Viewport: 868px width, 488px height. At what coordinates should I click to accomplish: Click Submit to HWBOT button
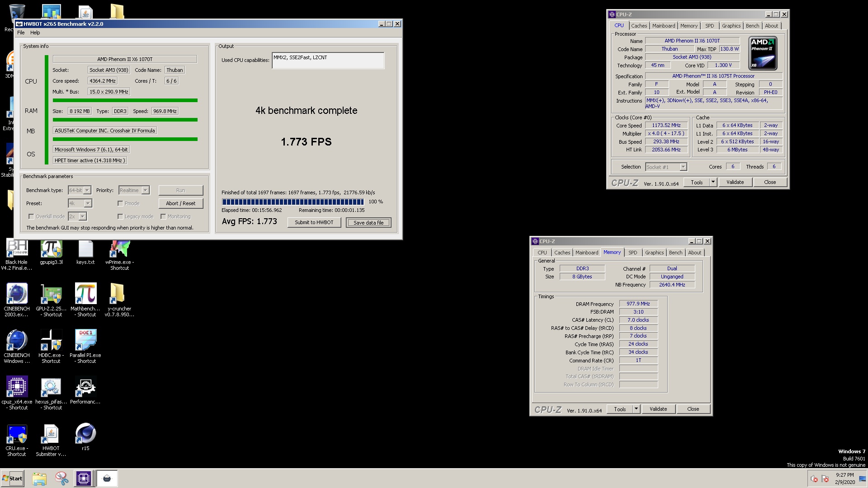314,222
